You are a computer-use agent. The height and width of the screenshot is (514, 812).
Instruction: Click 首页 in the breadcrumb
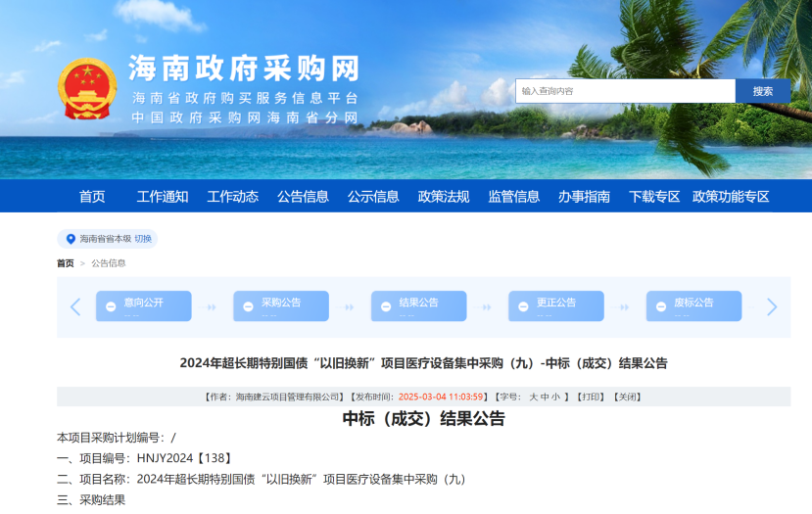(65, 263)
